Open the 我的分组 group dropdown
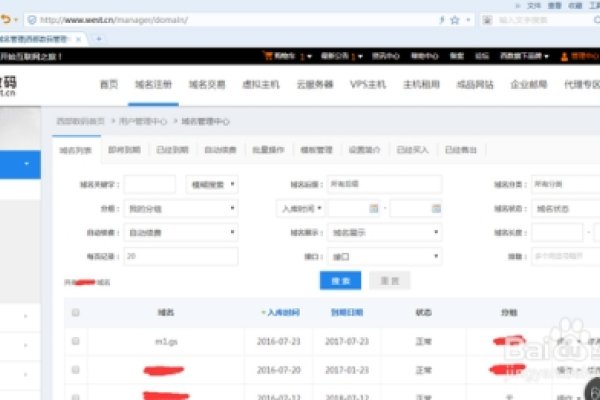Screen dimensions: 600x400 pyautogui.click(x=181, y=209)
